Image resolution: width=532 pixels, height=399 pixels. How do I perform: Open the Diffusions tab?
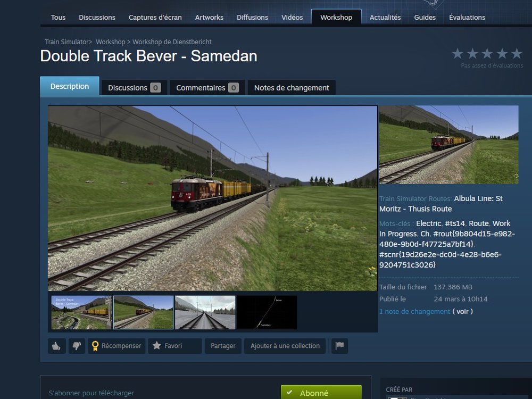(252, 18)
